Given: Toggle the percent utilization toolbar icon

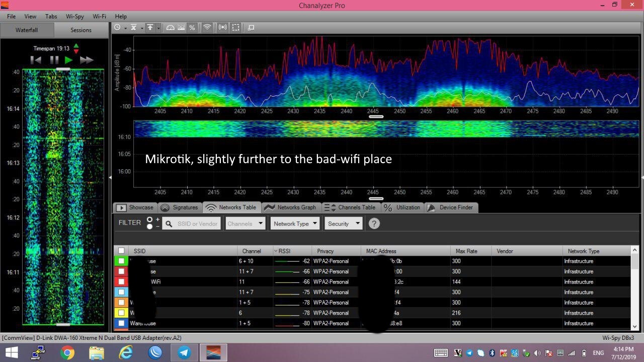Looking at the screenshot, I should click(x=192, y=28).
